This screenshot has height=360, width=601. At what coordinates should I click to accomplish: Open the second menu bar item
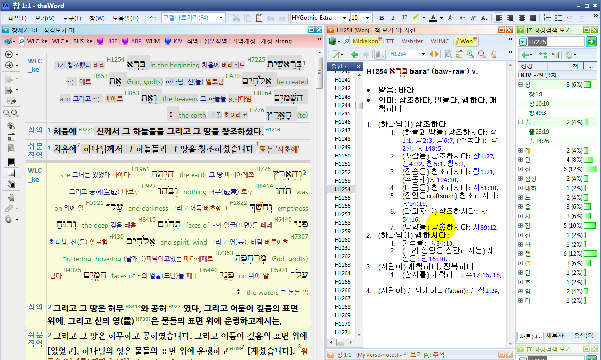[45, 18]
